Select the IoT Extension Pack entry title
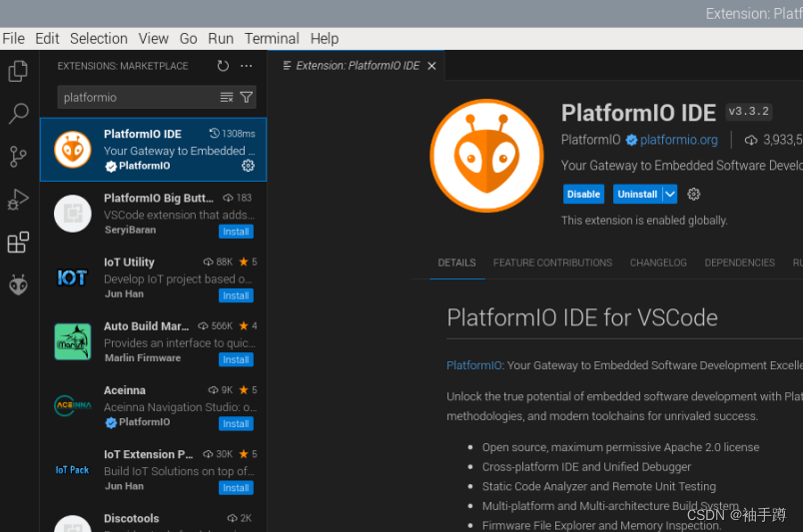The width and height of the screenshot is (803, 532). pyautogui.click(x=149, y=454)
